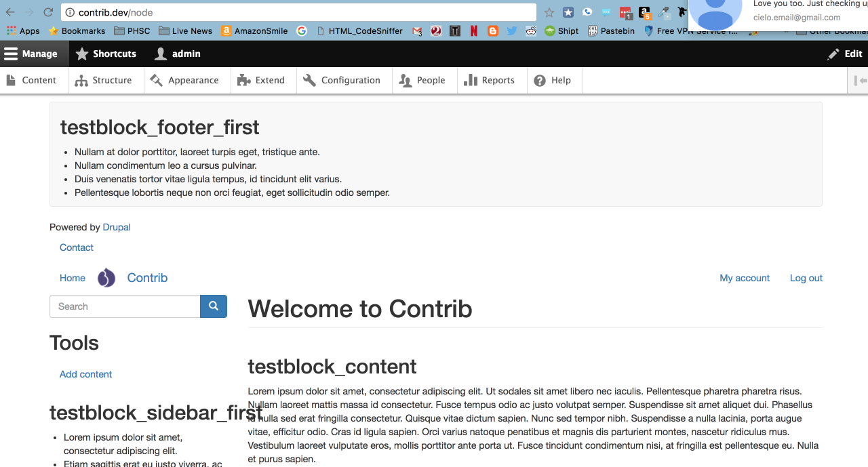Image resolution: width=868 pixels, height=467 pixels.
Task: Open the Configuration wrench icon
Action: pos(309,80)
